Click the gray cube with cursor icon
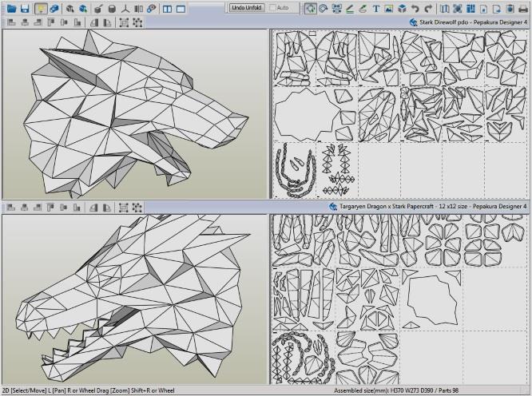The height and width of the screenshot is (396, 532). 70,9
